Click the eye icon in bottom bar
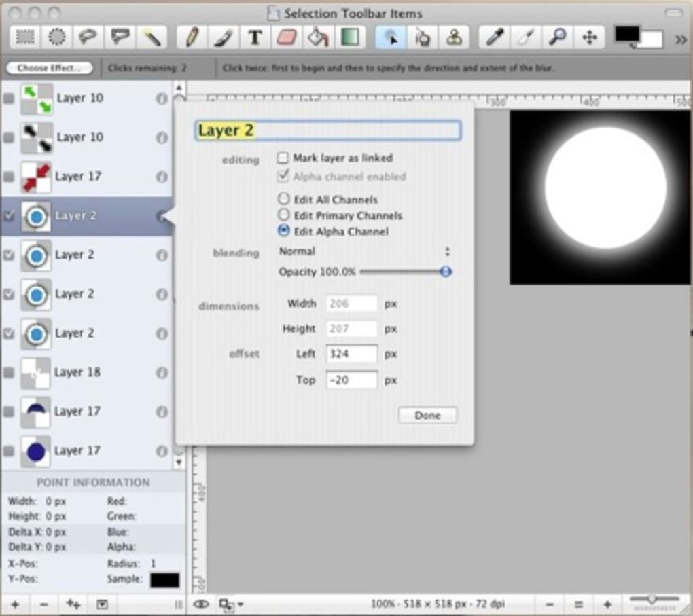Screen dimensions: 693x616 201,604
